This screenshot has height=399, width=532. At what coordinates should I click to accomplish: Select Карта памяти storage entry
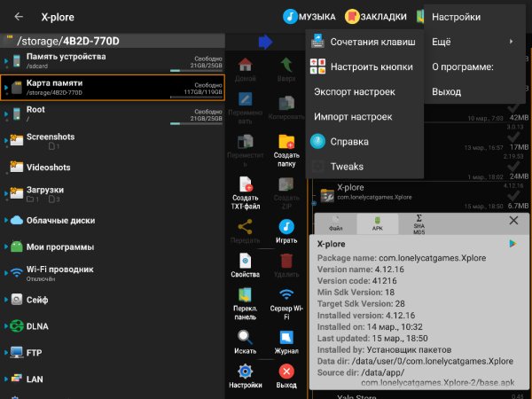coord(113,88)
